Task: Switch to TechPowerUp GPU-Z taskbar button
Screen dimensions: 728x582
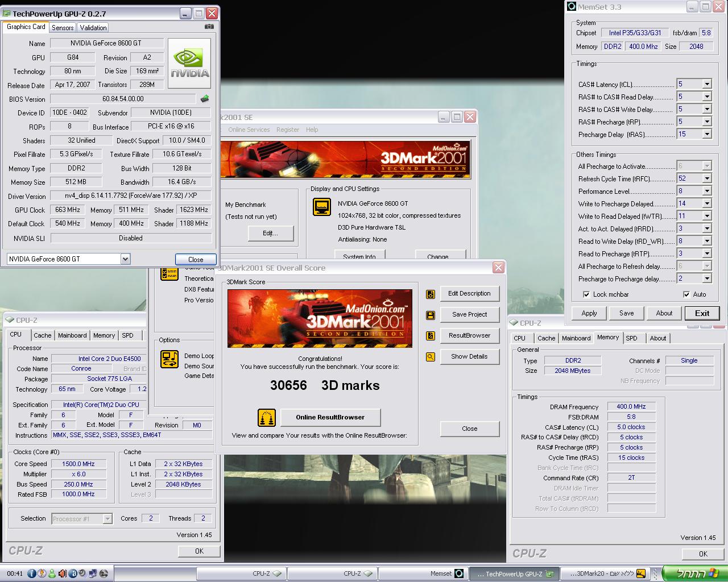Action: [x=515, y=573]
